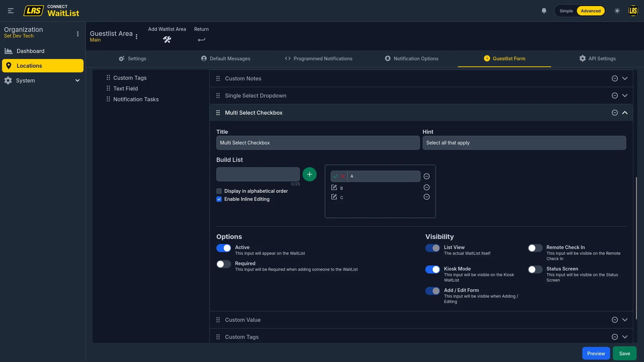This screenshot has height=362, width=644.
Task: Turn on the Required switch
Action: 224,264
